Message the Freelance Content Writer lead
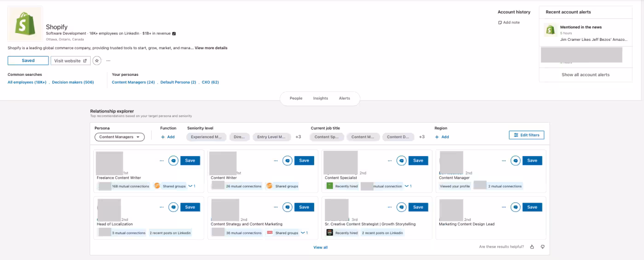Viewport: 644px width, 260px height. (x=173, y=161)
